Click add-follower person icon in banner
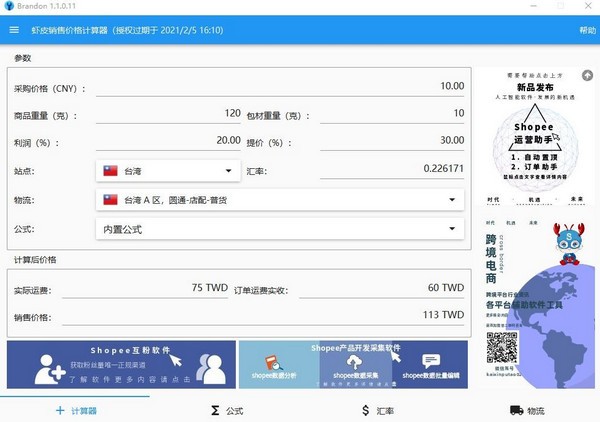This screenshot has width=600, height=422. pos(49,369)
